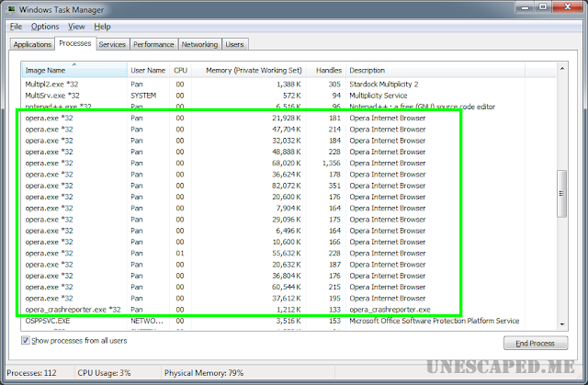588x385 pixels.
Task: Close the Windows Task Manager window
Action: pyautogui.click(x=568, y=6)
